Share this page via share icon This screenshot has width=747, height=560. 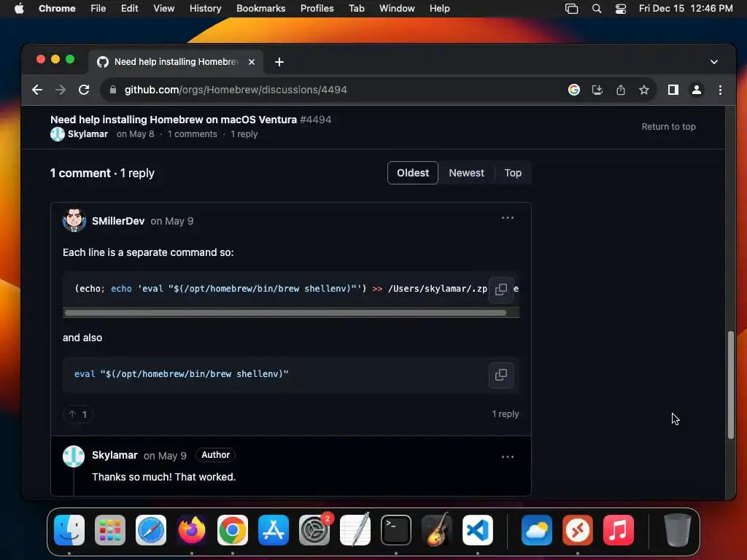pos(621,90)
